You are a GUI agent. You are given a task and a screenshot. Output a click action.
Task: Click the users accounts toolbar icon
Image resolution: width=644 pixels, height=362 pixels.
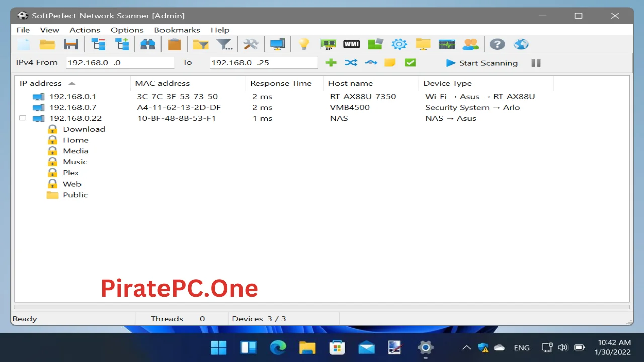(x=471, y=44)
